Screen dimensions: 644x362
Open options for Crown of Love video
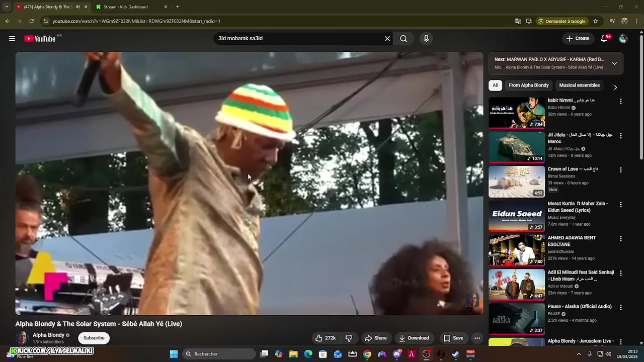[620, 170]
